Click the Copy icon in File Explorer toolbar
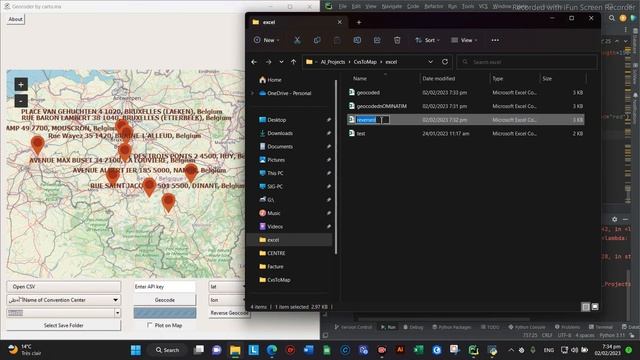640x360 pixels. tap(317, 40)
